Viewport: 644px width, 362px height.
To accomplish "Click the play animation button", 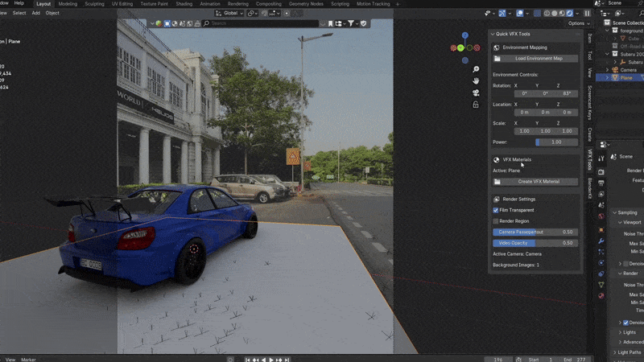I will 271,360.
